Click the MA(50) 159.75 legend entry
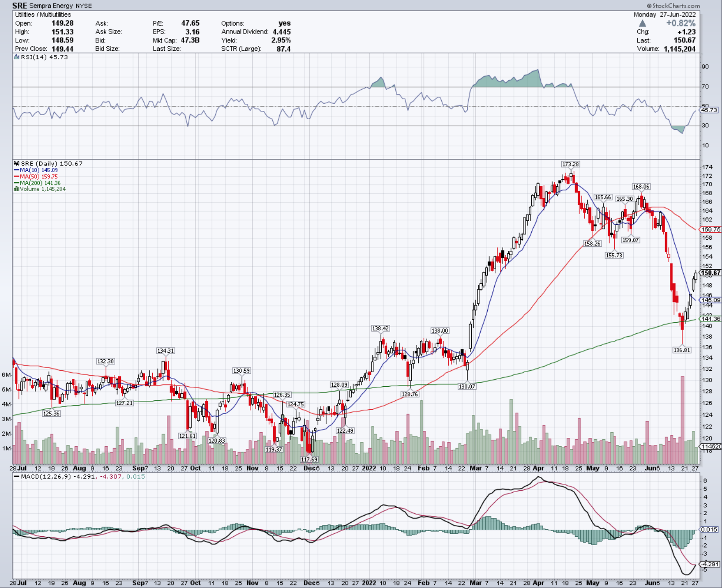This screenshot has height=588, width=722. tap(36, 177)
